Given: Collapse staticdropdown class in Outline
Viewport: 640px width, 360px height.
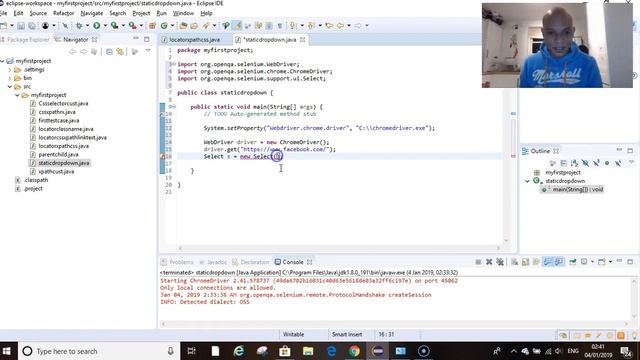Looking at the screenshot, I should coord(527,181).
